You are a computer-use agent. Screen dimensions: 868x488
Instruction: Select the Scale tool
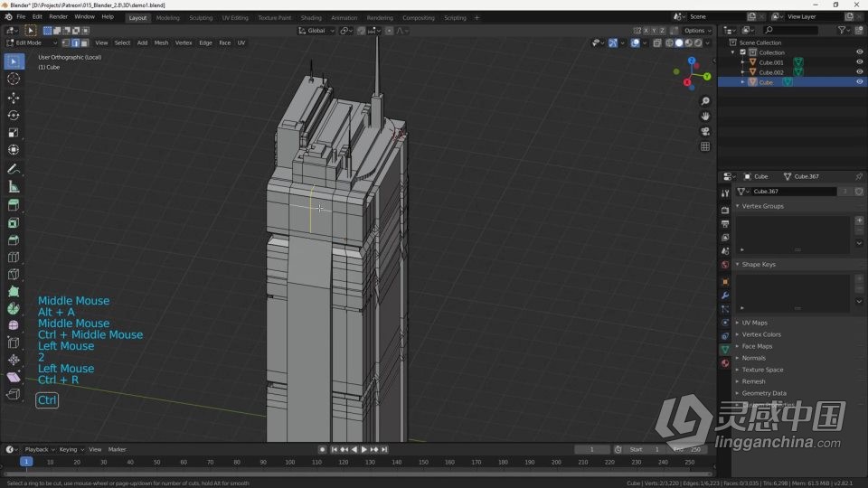[14, 132]
